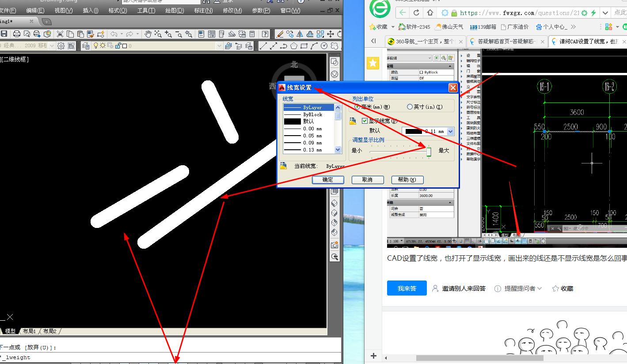Click the Paste clipboard icon
The width and height of the screenshot is (627, 364).
(81, 34)
